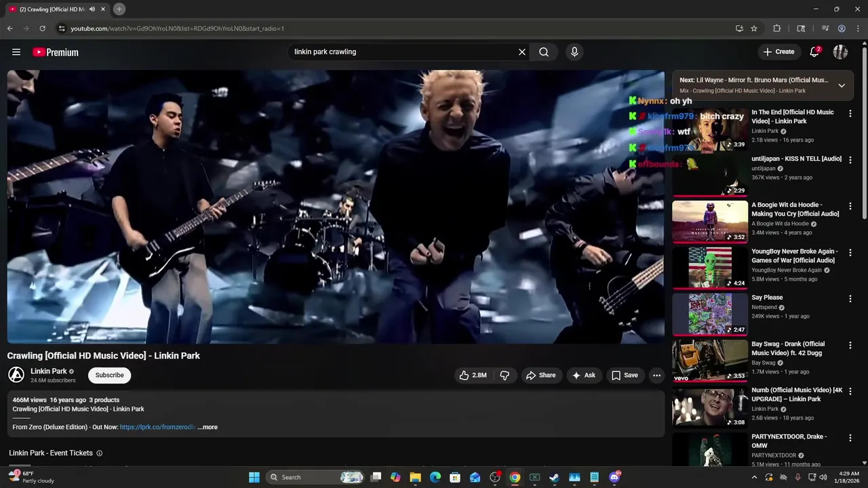
Task: Open Chrome three-dot menu
Action: coord(858,28)
